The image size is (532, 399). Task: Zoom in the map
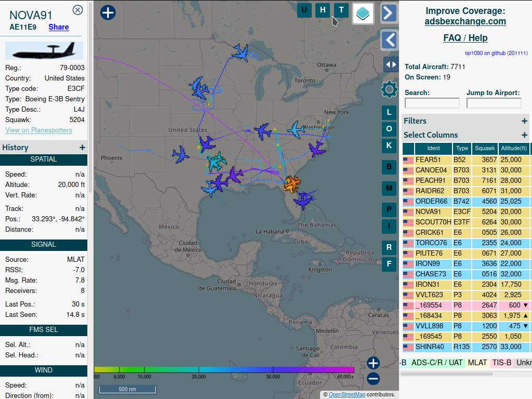click(373, 363)
